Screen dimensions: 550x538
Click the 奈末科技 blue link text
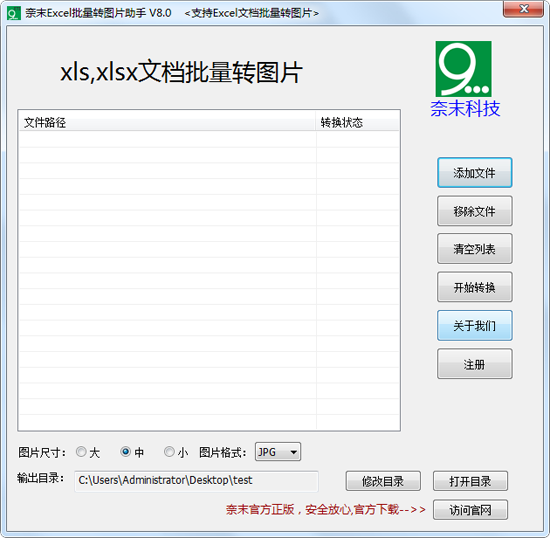pyautogui.click(x=465, y=108)
